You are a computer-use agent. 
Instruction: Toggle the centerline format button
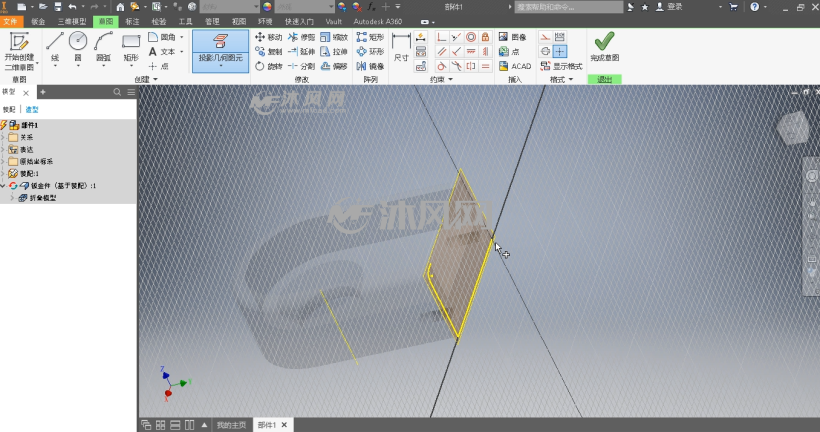click(x=545, y=51)
